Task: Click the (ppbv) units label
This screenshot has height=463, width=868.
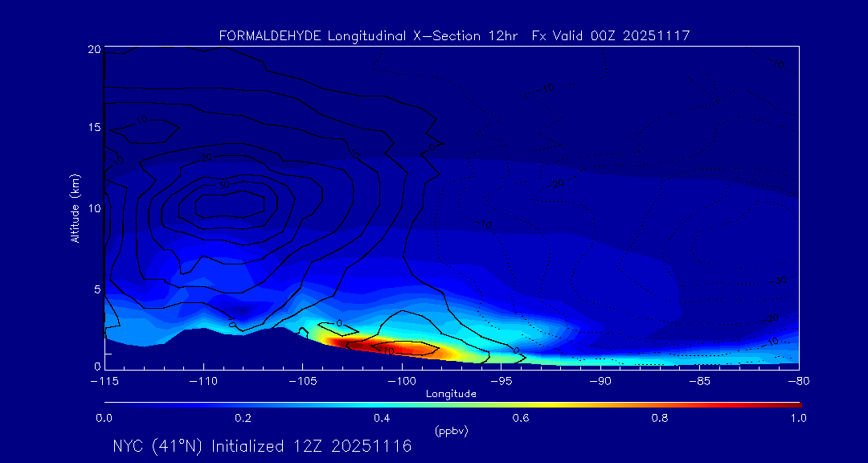Action: click(451, 432)
